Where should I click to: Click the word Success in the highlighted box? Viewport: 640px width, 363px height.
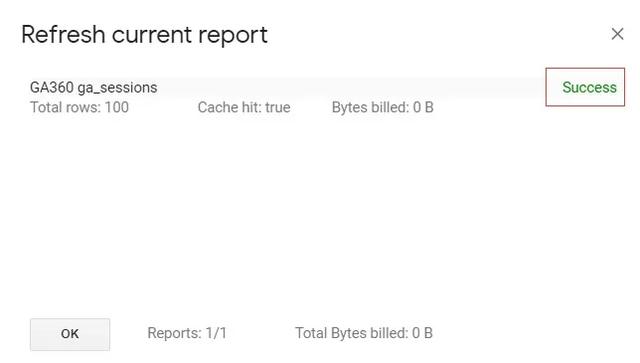tap(589, 87)
